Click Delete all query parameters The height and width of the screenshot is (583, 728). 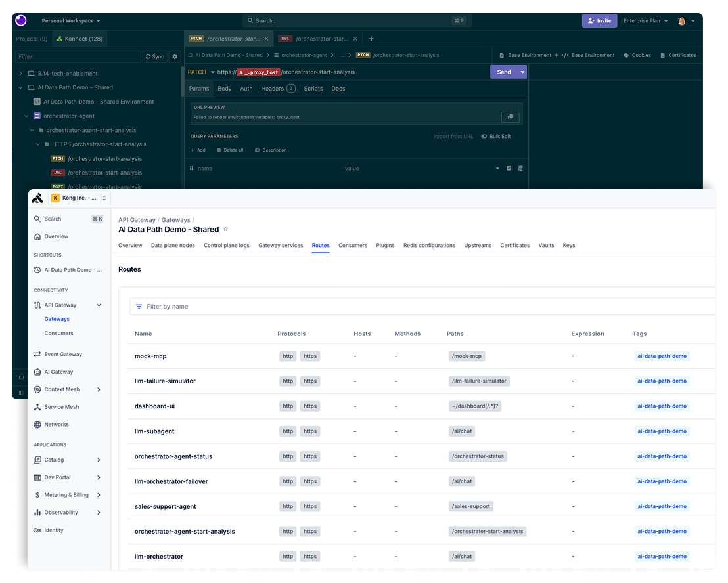click(x=230, y=150)
